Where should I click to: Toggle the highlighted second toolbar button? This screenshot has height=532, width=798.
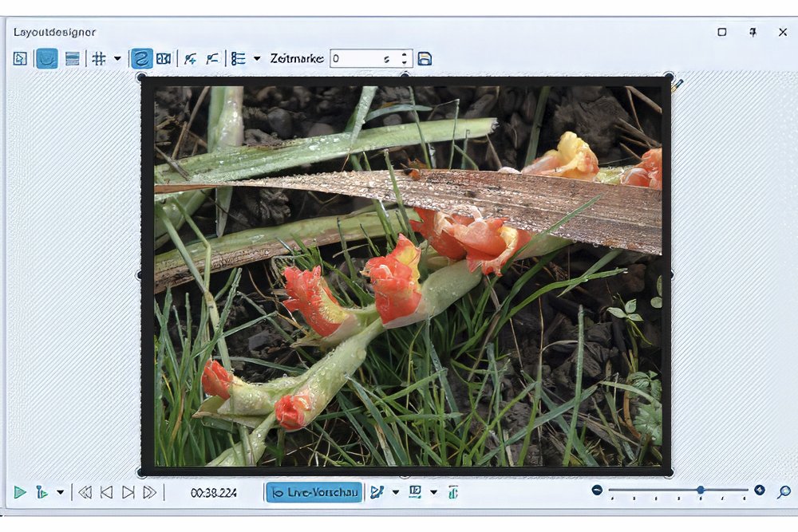[46, 58]
